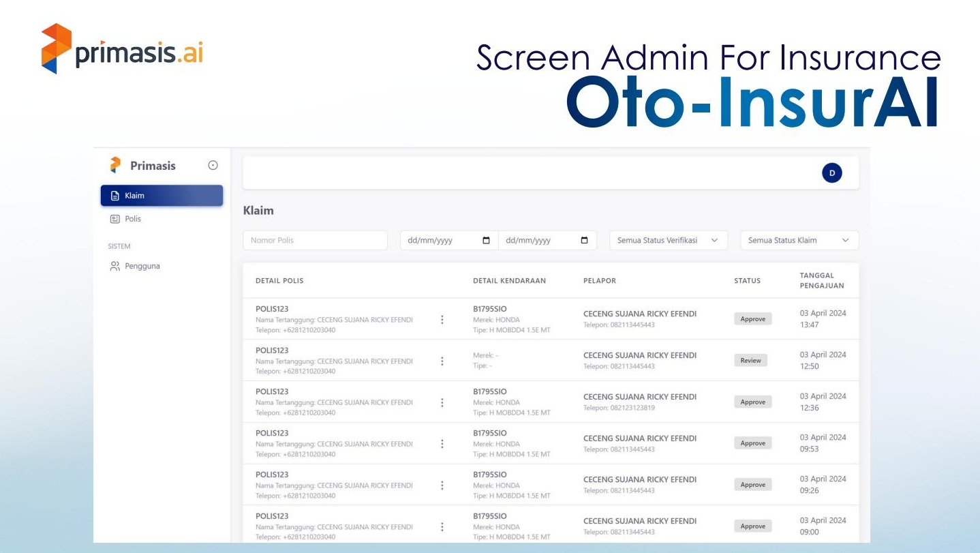Click the Approve badge on 09:53 claim

coord(753,443)
